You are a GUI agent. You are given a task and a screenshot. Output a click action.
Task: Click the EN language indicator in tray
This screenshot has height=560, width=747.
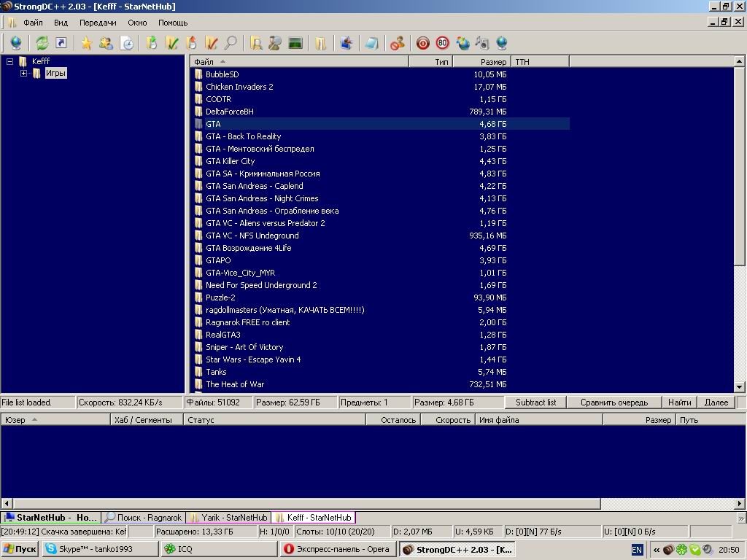tap(637, 550)
